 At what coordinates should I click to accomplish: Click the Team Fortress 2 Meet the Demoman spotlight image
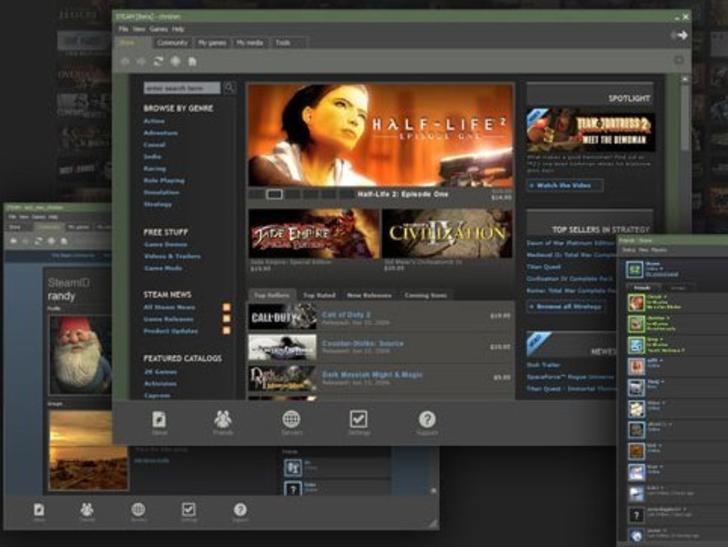point(591,131)
